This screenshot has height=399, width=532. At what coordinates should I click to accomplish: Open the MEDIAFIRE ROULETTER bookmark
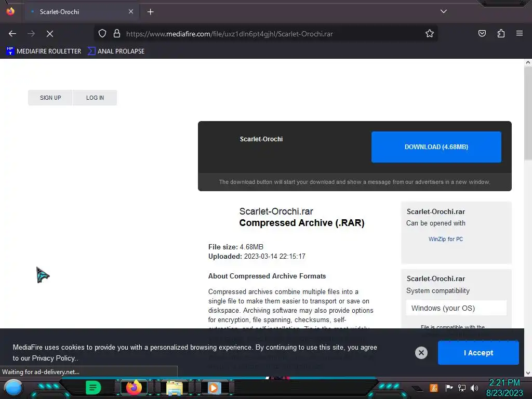click(44, 51)
